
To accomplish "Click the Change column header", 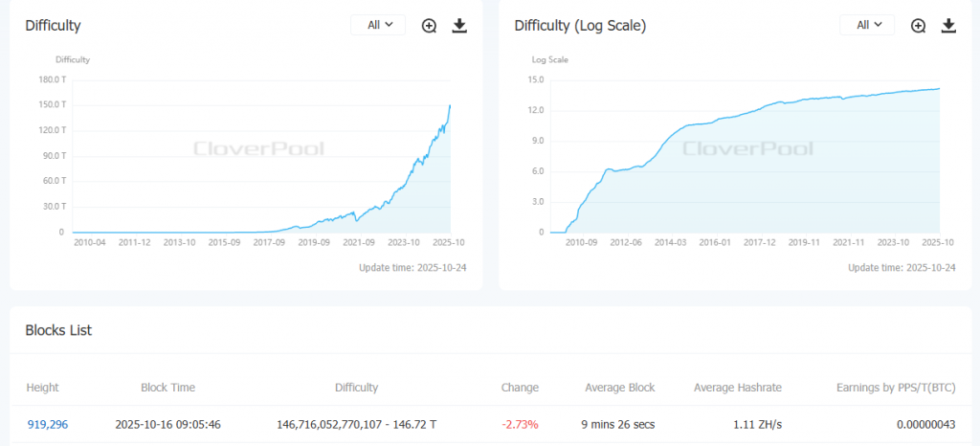I will (x=520, y=388).
